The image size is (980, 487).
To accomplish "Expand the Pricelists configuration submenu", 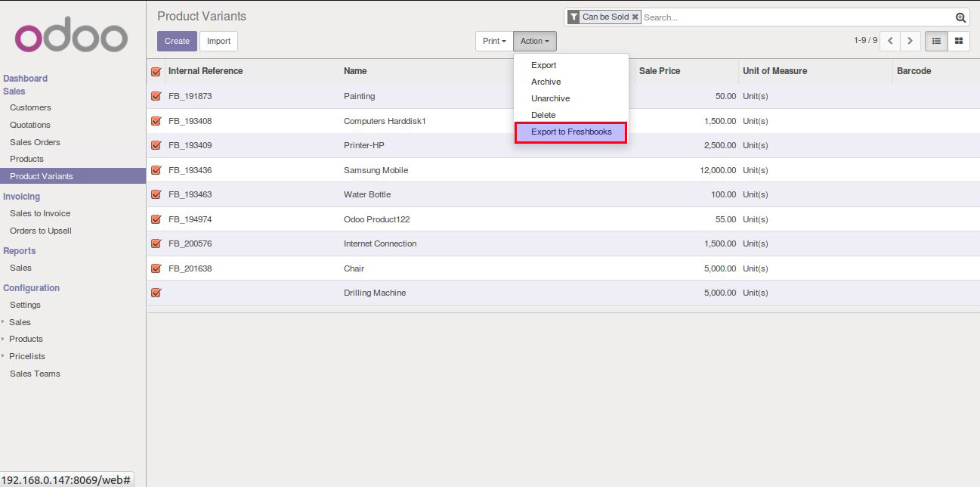I will click(x=27, y=356).
